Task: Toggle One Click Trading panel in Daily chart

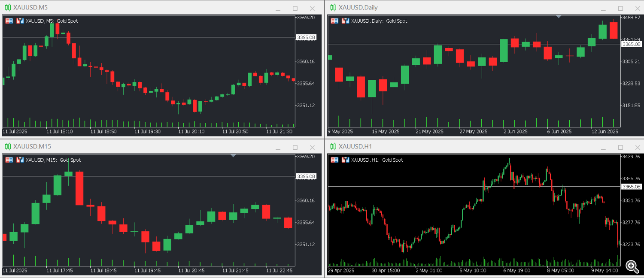Action: pos(334,21)
